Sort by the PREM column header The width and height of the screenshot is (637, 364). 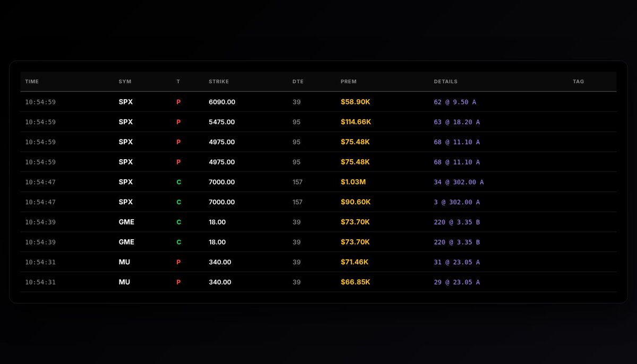[348, 82]
